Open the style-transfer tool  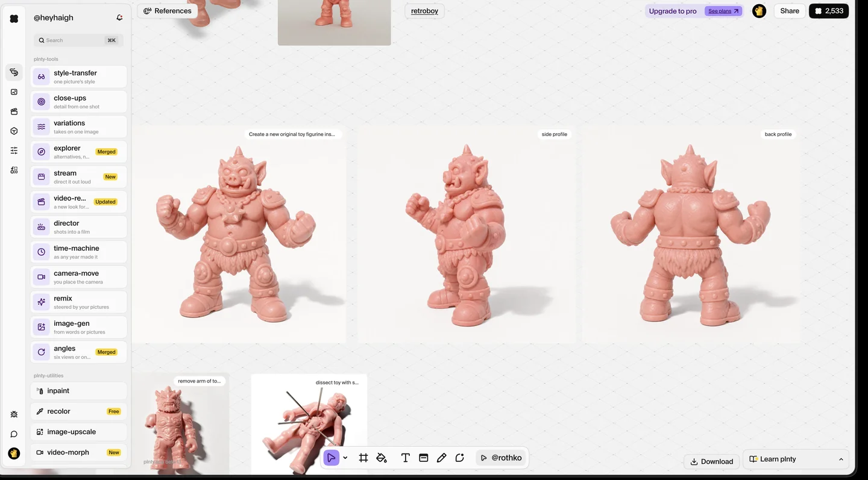79,76
